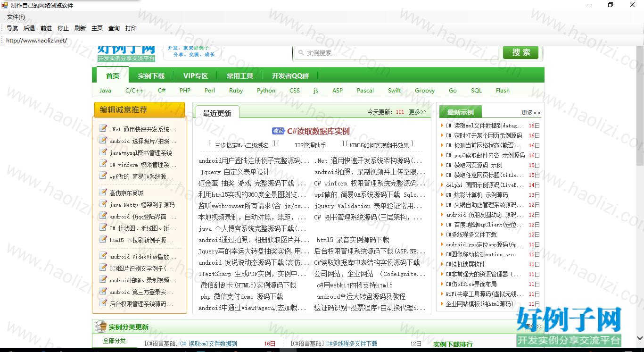Image resolution: width=644 pixels, height=352 pixels.
Task: Open the C/C++ category link
Action: 134,91
